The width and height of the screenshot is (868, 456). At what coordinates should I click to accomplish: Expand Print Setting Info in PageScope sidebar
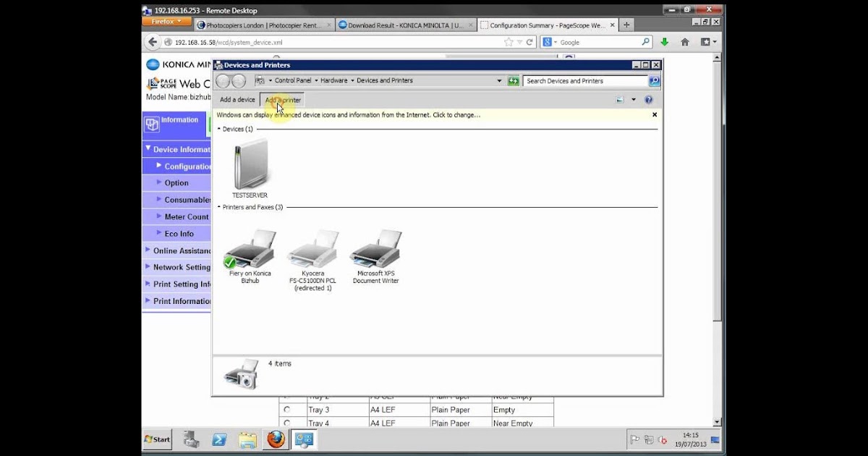point(177,284)
